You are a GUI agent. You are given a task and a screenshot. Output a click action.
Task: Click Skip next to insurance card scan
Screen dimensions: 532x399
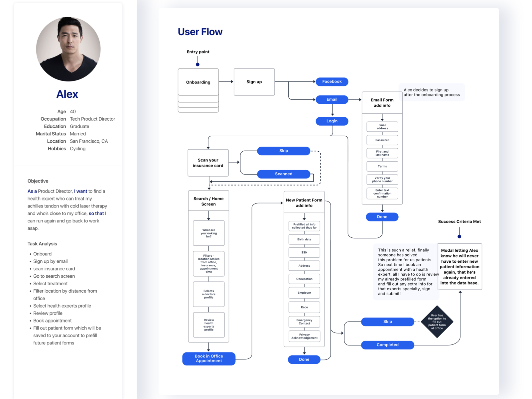pyautogui.click(x=283, y=151)
